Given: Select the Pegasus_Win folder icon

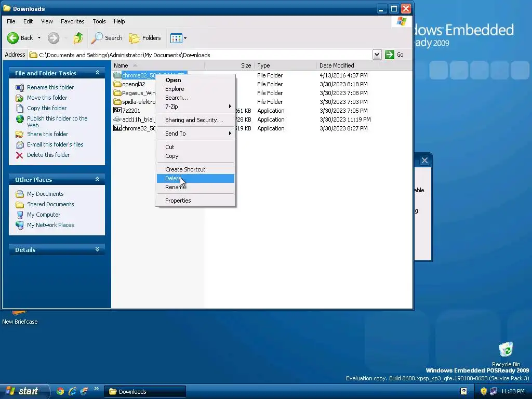Looking at the screenshot, I should [117, 93].
